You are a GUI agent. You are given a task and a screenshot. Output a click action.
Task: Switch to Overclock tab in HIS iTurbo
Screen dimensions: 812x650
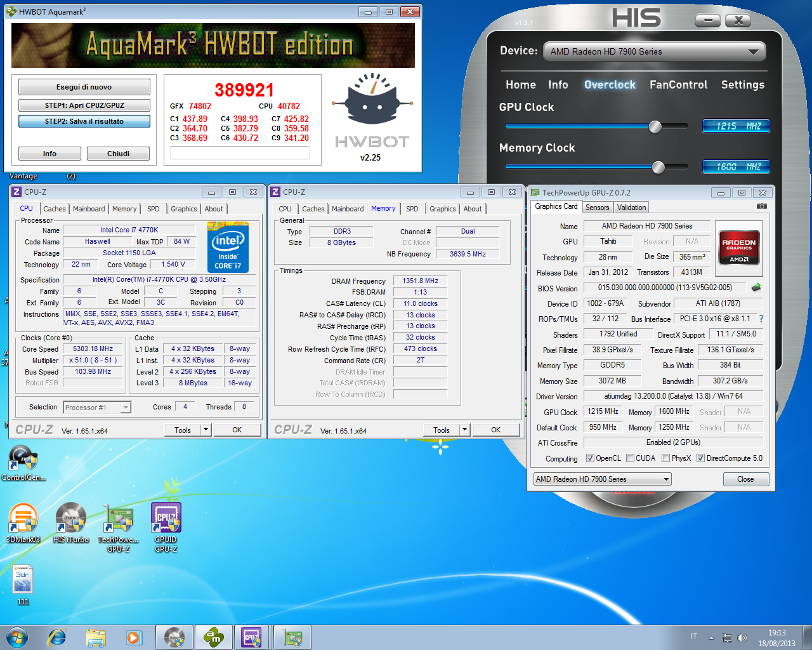610,84
